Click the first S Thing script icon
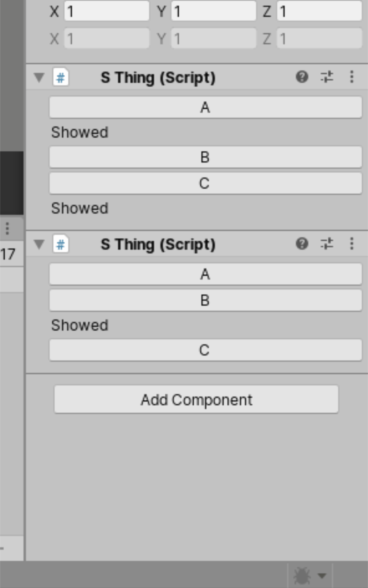This screenshot has height=588, width=368. tap(61, 78)
